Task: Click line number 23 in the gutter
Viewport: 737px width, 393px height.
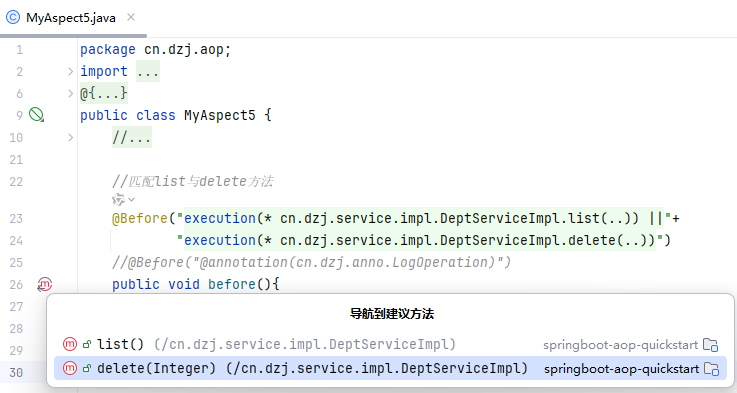Action: (x=16, y=219)
